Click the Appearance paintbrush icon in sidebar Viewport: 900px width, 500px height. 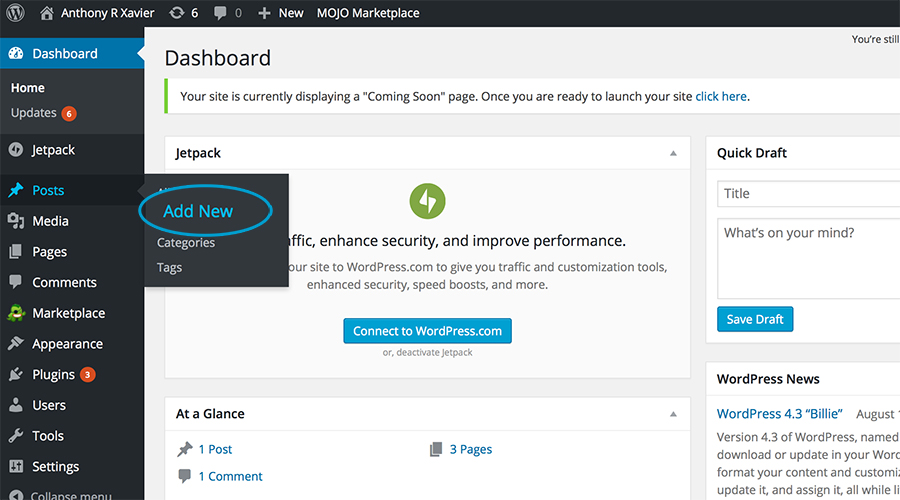(x=16, y=343)
